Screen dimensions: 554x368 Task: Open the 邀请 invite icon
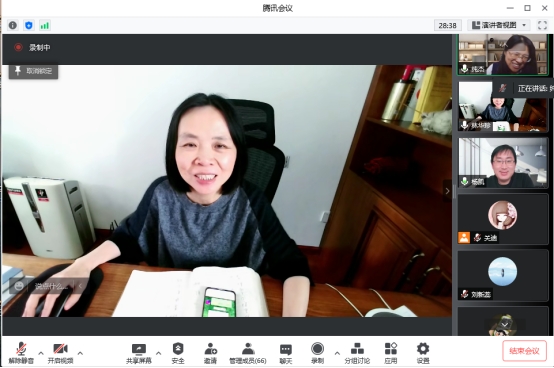click(x=211, y=353)
